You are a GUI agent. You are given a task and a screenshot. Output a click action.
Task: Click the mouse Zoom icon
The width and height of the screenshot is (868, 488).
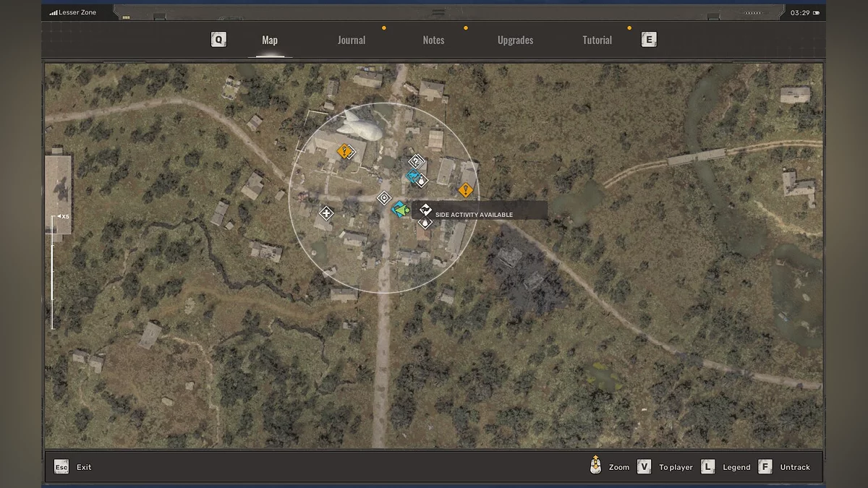click(595, 465)
